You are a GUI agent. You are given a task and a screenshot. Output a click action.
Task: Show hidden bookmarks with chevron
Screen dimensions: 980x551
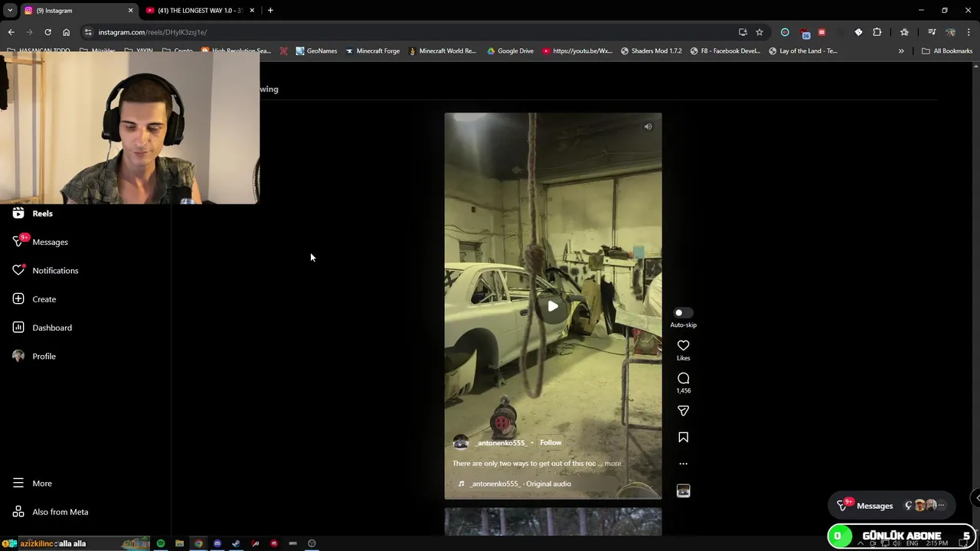[901, 51]
